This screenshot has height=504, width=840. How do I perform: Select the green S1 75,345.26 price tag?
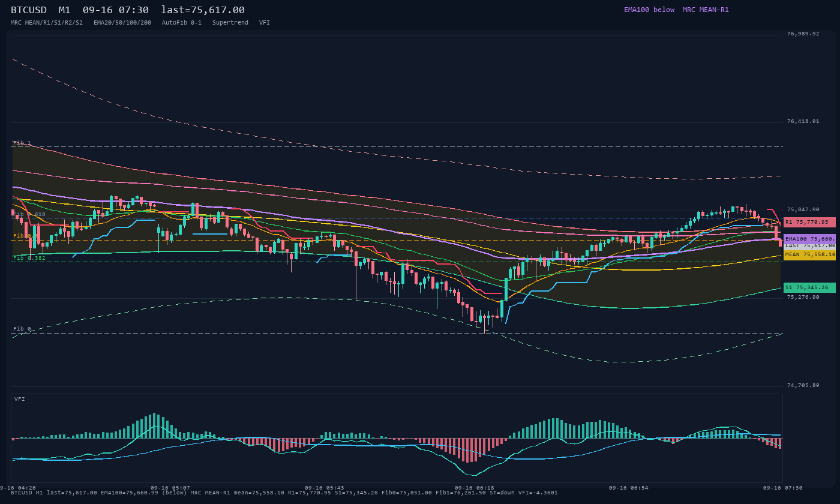coord(809,287)
